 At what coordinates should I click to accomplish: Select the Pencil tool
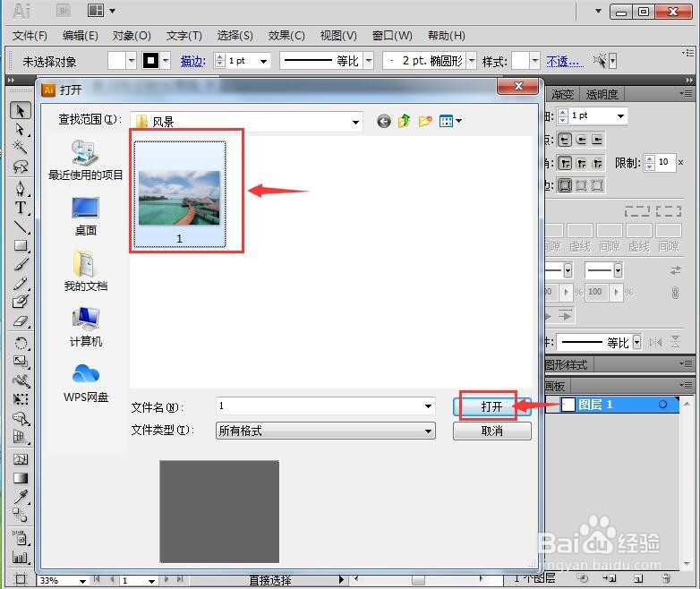click(x=21, y=283)
